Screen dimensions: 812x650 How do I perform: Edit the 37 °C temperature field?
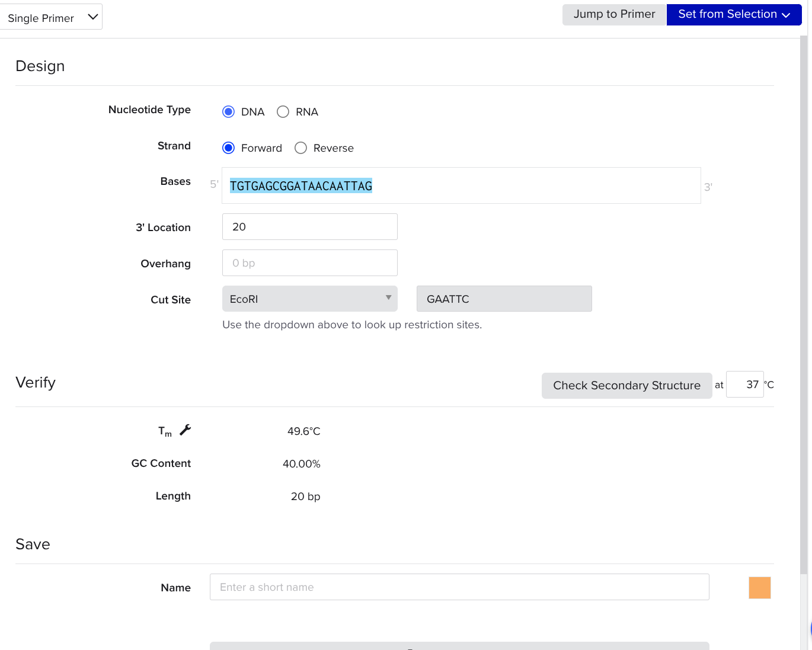click(745, 385)
